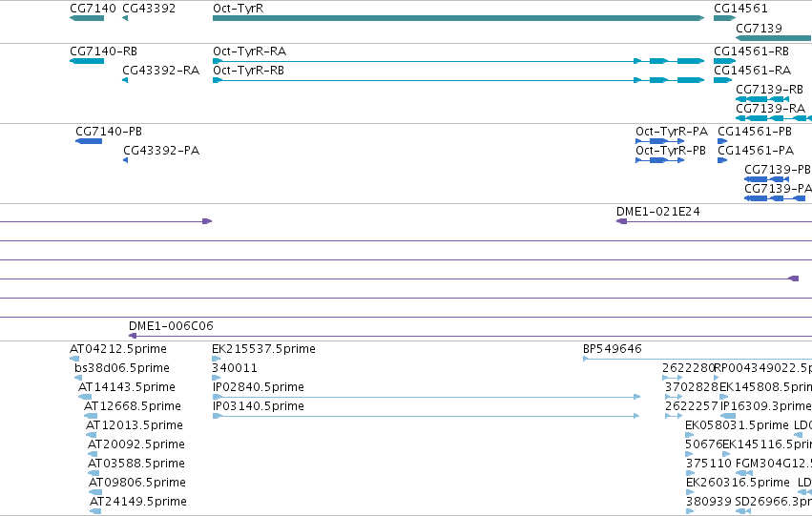Image resolution: width=812 pixels, height=516 pixels.
Task: Select the Oct-TyrR-RB transcript label
Action: point(249,71)
